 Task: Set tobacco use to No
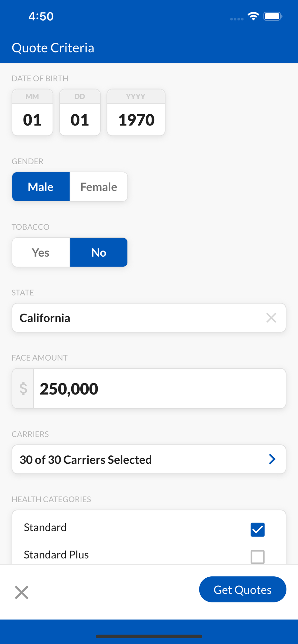point(99,252)
